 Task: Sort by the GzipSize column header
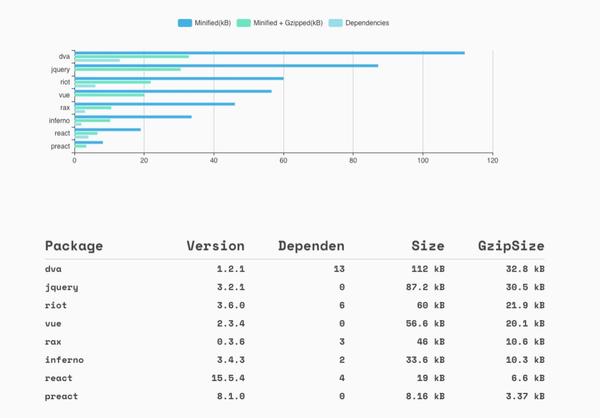pyautogui.click(x=511, y=246)
